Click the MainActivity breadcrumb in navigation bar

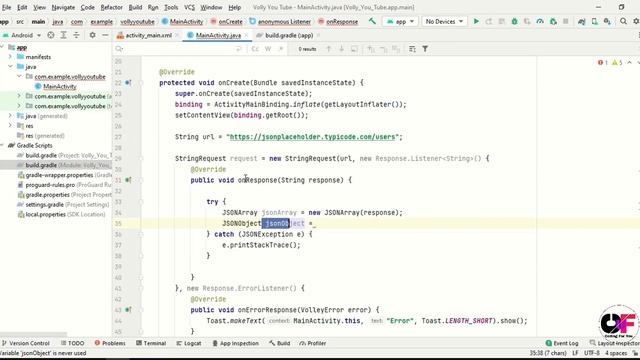[x=182, y=22]
